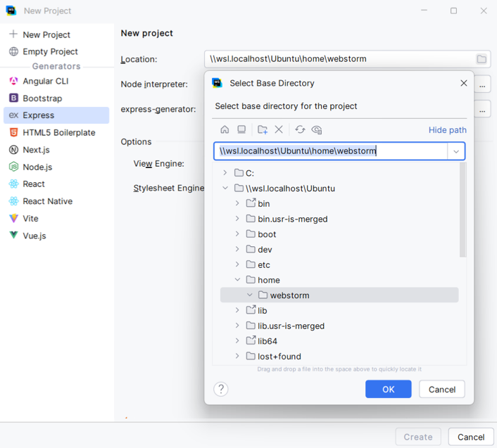This screenshot has height=448, width=497.
Task: Go to Home directory icon
Action: [x=225, y=129]
